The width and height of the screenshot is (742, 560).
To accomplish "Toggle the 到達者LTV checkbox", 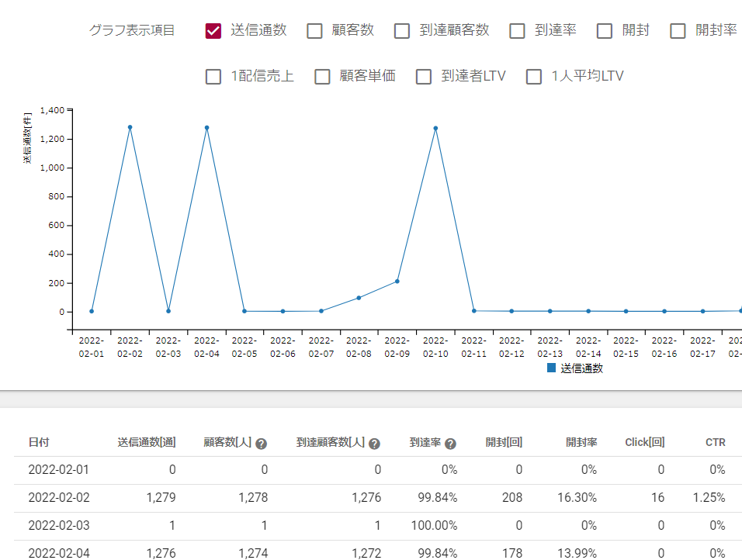I will (x=424, y=77).
